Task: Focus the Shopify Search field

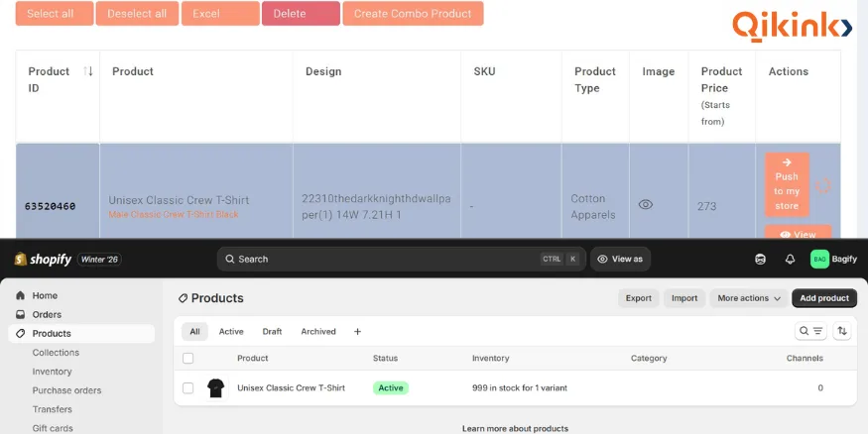Action: [402, 259]
